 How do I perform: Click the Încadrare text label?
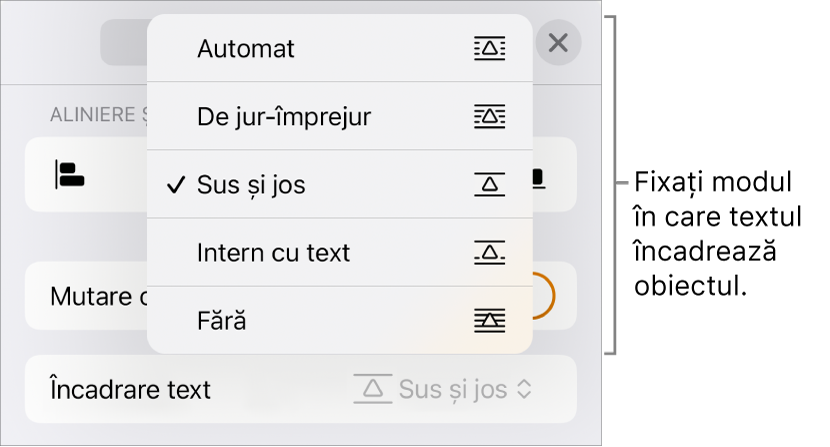pyautogui.click(x=130, y=389)
